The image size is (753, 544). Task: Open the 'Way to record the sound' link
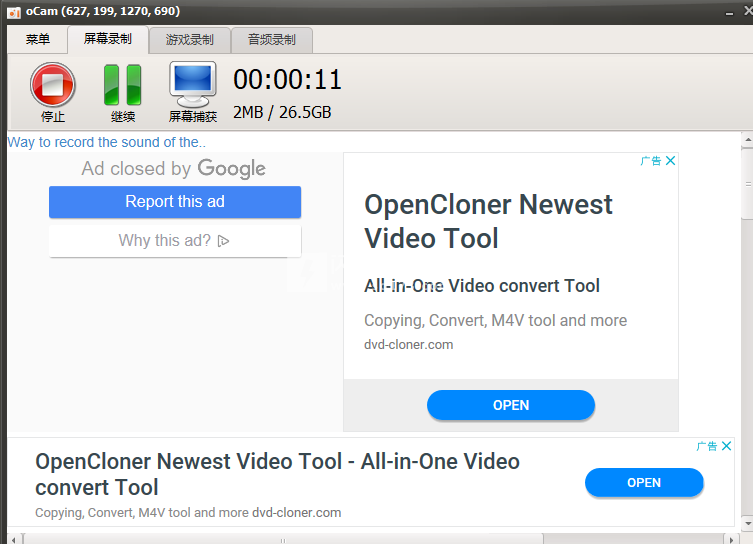(107, 142)
